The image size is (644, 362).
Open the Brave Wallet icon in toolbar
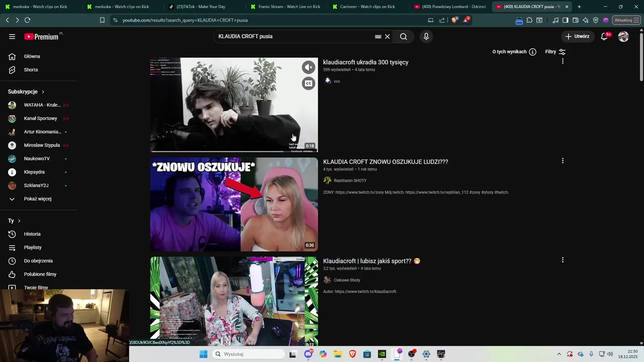pyautogui.click(x=576, y=20)
